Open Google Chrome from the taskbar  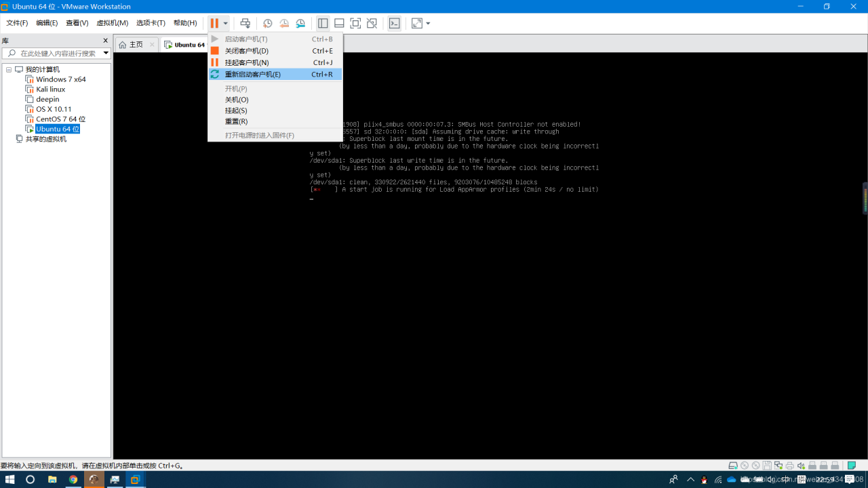73,479
